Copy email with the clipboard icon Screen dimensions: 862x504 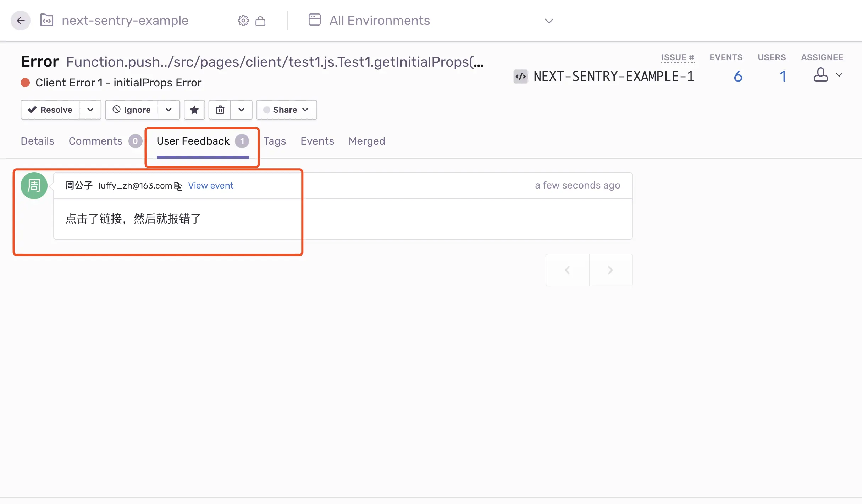click(x=178, y=186)
